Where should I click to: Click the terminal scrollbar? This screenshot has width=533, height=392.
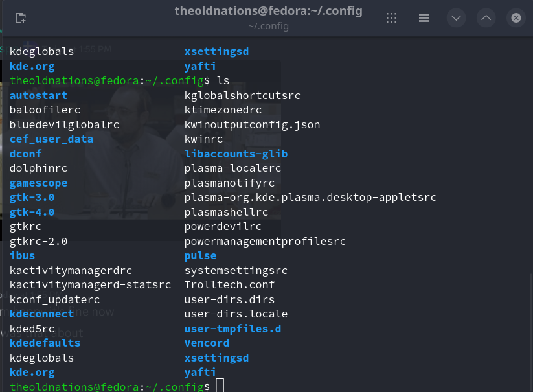530,332
